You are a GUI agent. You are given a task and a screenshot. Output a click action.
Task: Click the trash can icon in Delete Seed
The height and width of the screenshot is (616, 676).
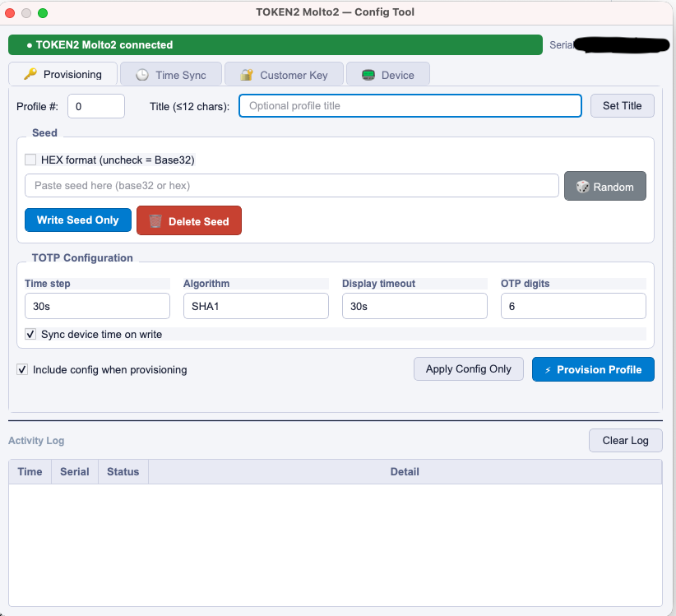(155, 221)
